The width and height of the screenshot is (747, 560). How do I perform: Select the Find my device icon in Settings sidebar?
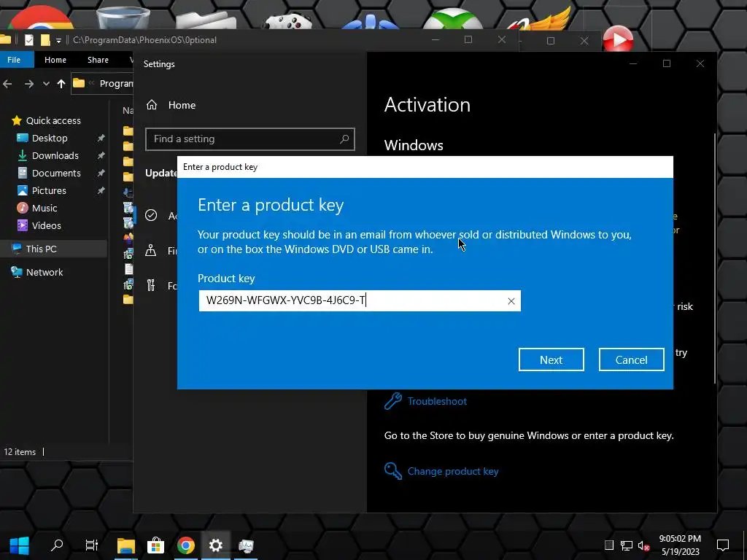151,251
